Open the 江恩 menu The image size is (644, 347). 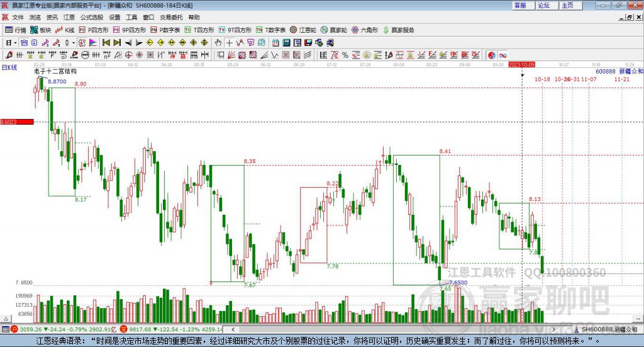(x=69, y=17)
